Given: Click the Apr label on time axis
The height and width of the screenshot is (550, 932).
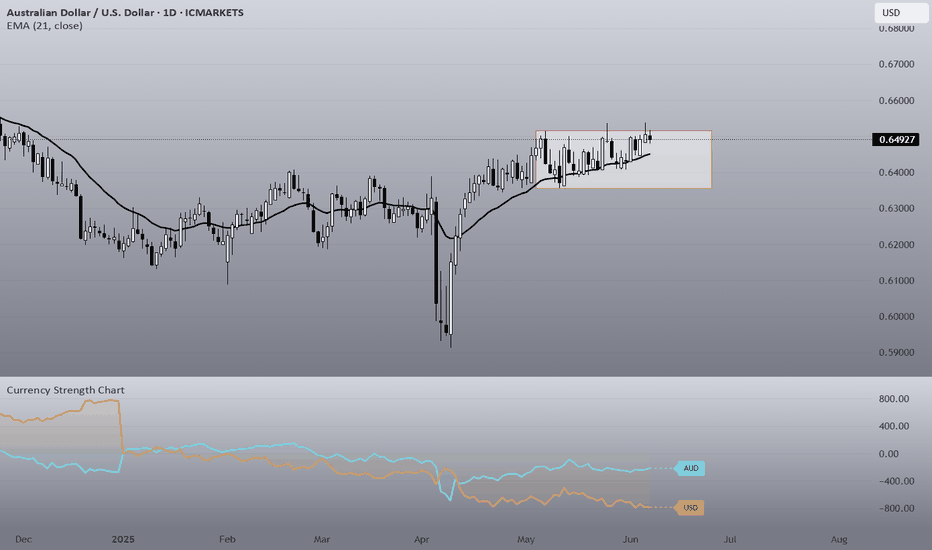Looking at the screenshot, I should (421, 539).
